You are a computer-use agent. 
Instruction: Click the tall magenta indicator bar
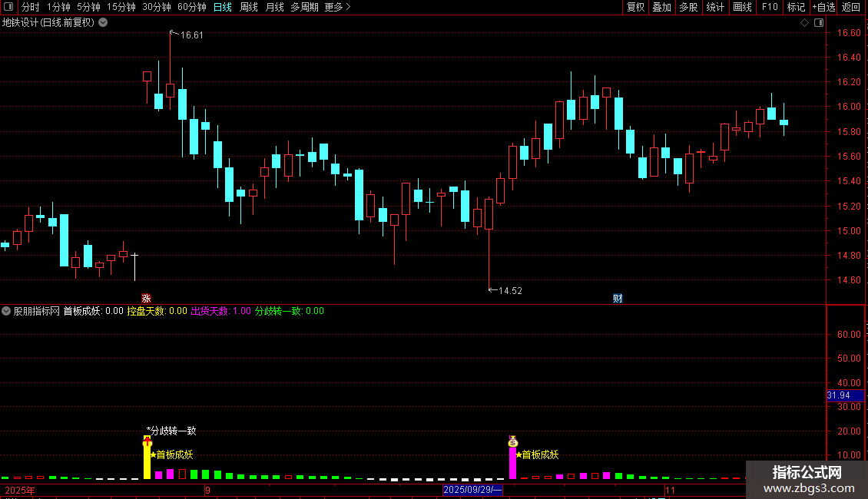512,463
